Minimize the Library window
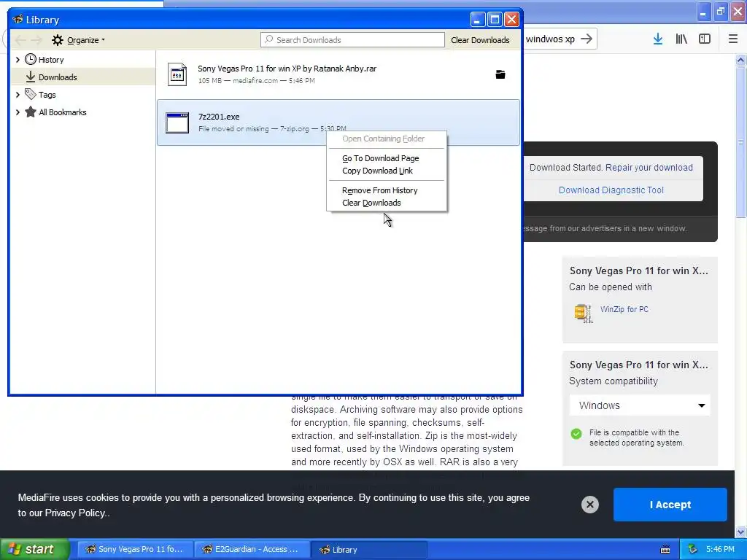Screen dimensions: 747x560 [x=478, y=20]
